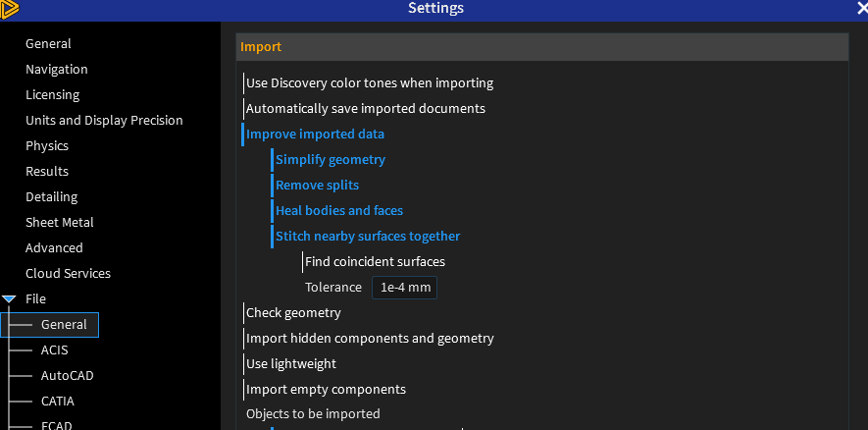Turn off Remove splits

[317, 186]
